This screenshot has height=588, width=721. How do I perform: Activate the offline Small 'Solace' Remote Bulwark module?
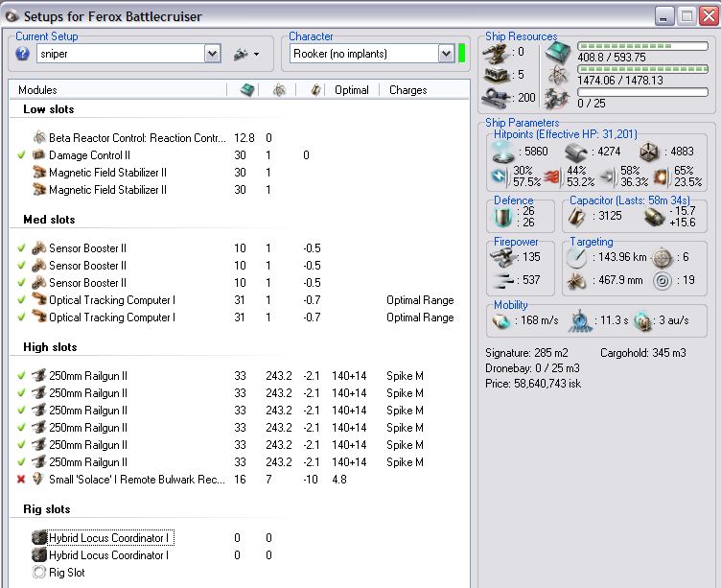click(x=21, y=480)
